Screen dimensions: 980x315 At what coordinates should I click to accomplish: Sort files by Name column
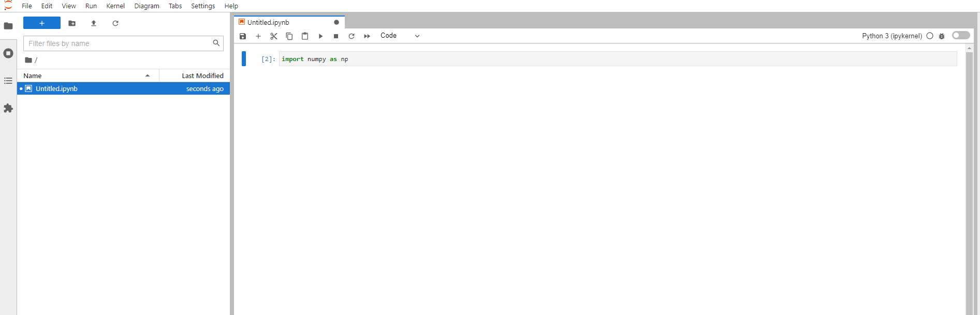[87, 76]
